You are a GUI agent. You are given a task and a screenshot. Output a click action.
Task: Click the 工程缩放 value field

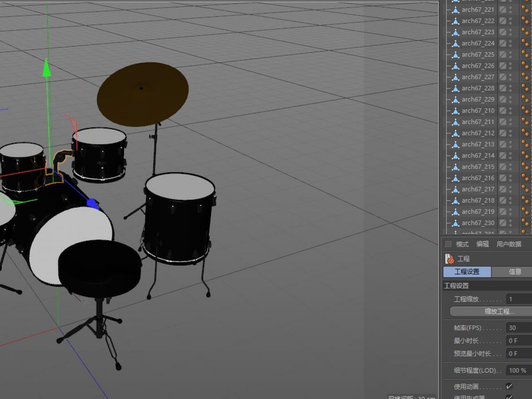(519, 299)
